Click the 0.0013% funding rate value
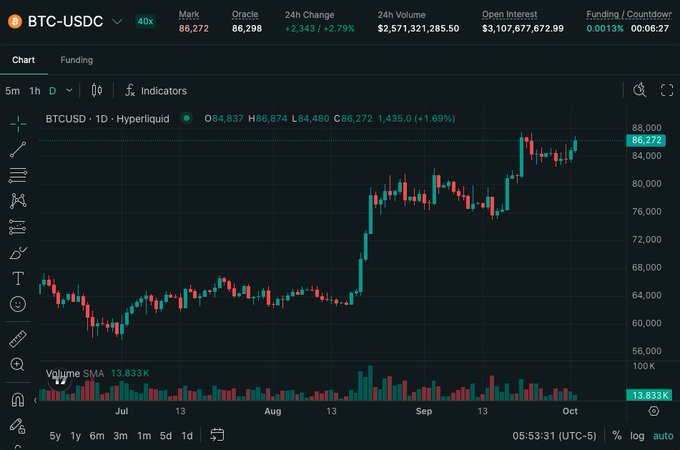 coord(605,29)
